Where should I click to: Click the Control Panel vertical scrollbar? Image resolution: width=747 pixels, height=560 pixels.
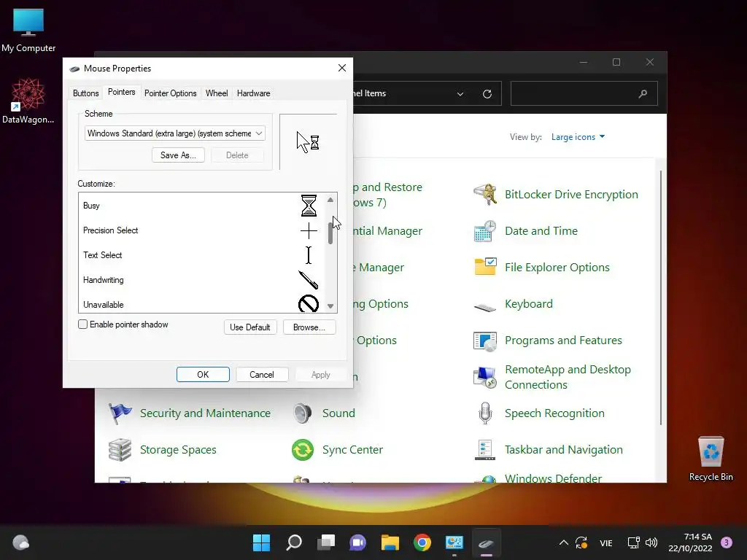(661, 297)
